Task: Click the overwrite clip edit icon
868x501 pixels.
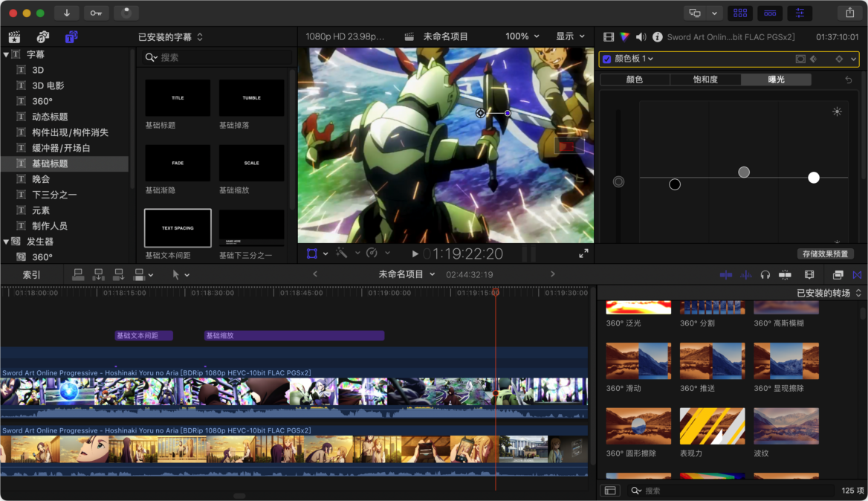Action: click(139, 274)
